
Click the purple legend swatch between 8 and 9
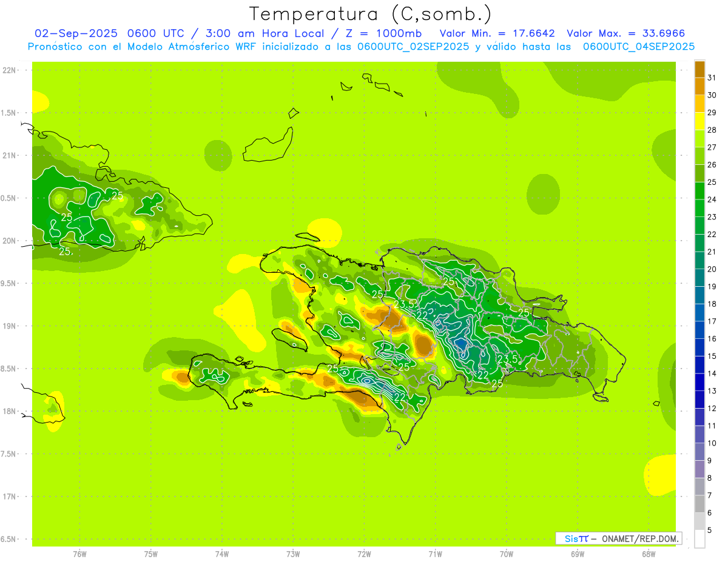click(x=699, y=469)
